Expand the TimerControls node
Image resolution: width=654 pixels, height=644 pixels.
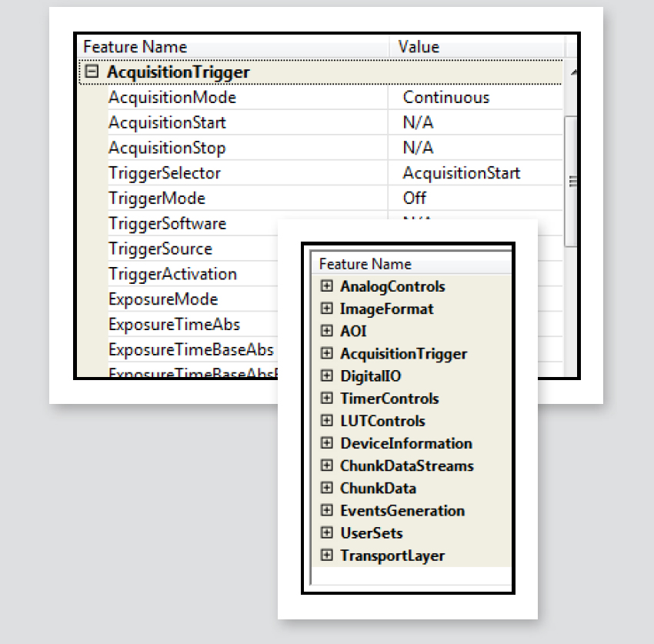[x=327, y=399]
